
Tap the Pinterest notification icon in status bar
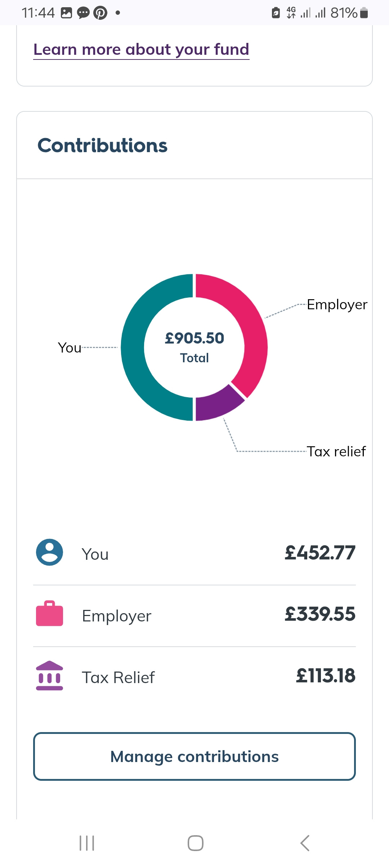100,13
